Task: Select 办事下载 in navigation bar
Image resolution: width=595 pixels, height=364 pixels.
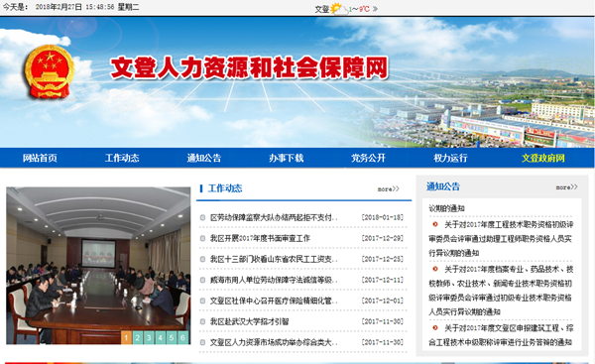Action: pos(287,158)
